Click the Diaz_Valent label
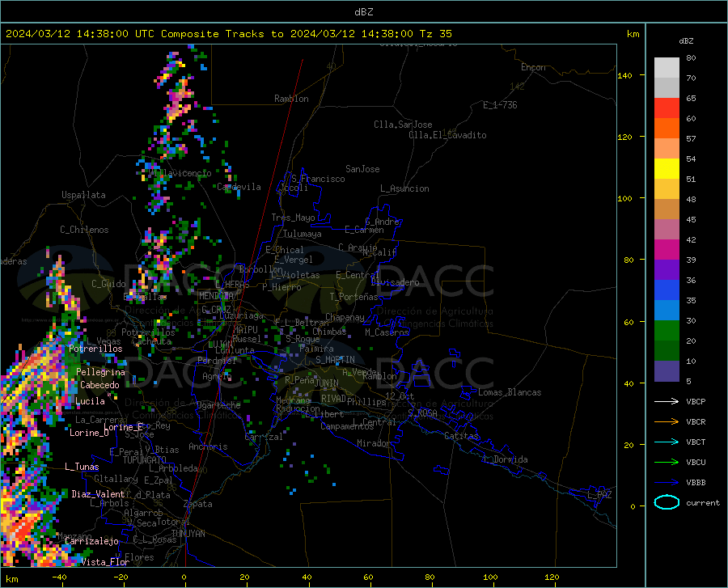The height and width of the screenshot is (588, 728). (98, 494)
